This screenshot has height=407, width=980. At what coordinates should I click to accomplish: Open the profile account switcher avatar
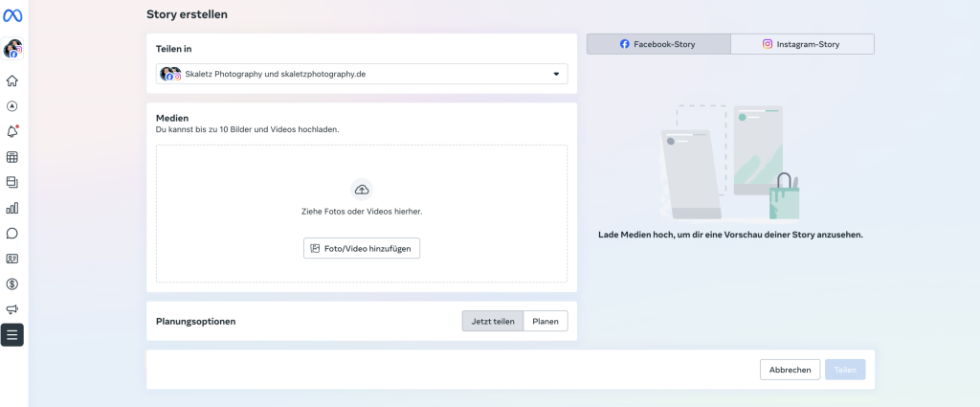[12, 49]
